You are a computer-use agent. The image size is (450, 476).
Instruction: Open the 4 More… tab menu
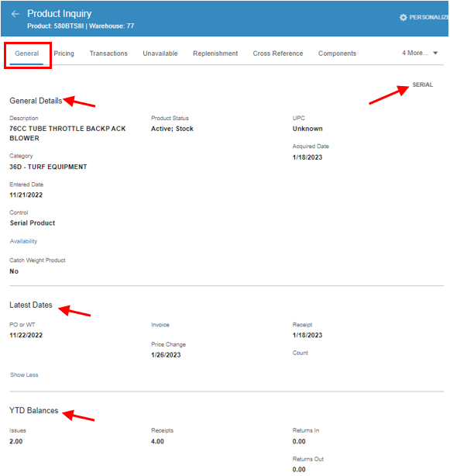(x=420, y=53)
